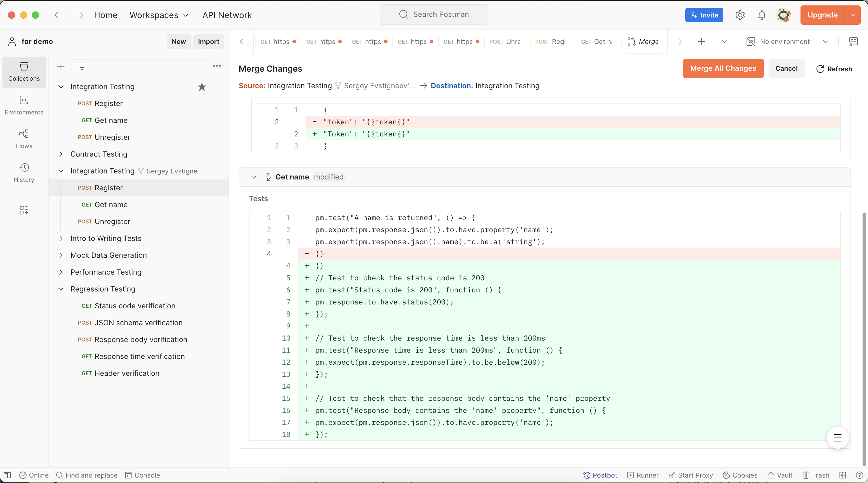Toggle two-pane layout icon in status bar
Image resolution: width=868 pixels, height=483 pixels.
pyautogui.click(x=843, y=475)
